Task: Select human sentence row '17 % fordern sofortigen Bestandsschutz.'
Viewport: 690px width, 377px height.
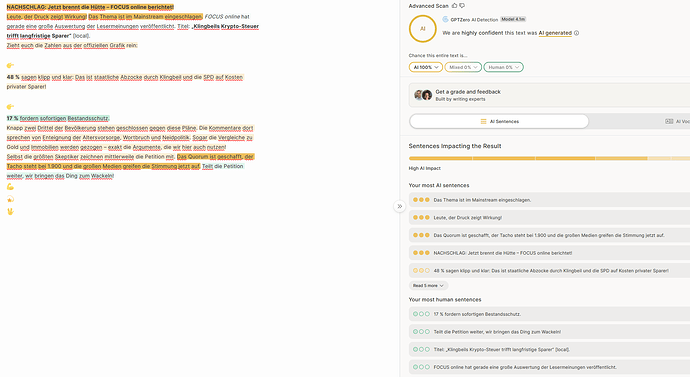Action: [549, 314]
